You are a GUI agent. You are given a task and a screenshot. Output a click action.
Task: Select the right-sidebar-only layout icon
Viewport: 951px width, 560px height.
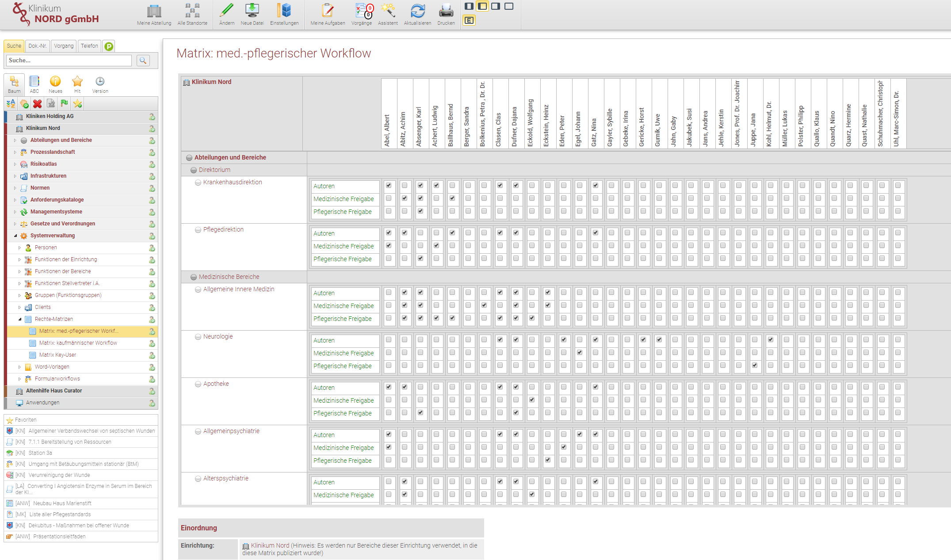click(x=496, y=6)
